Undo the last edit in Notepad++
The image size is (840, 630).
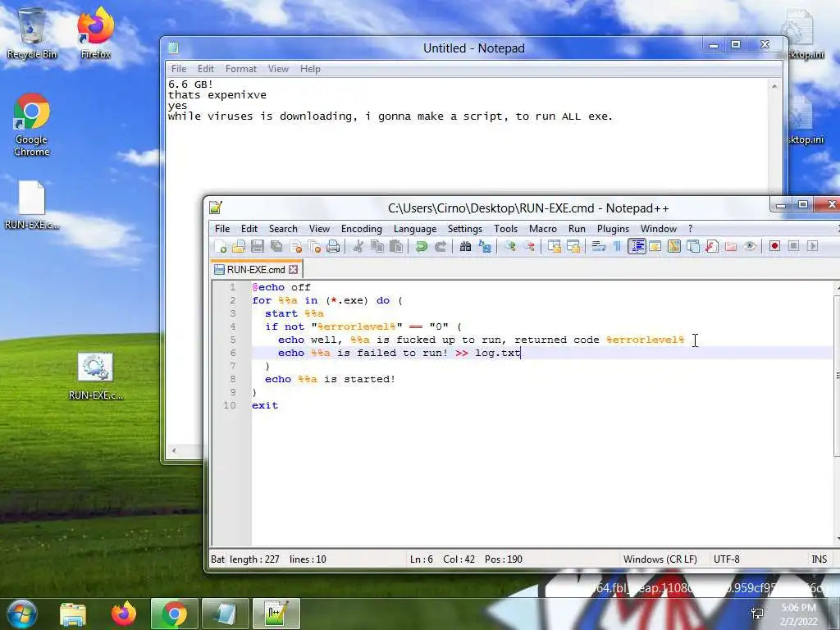[422, 246]
